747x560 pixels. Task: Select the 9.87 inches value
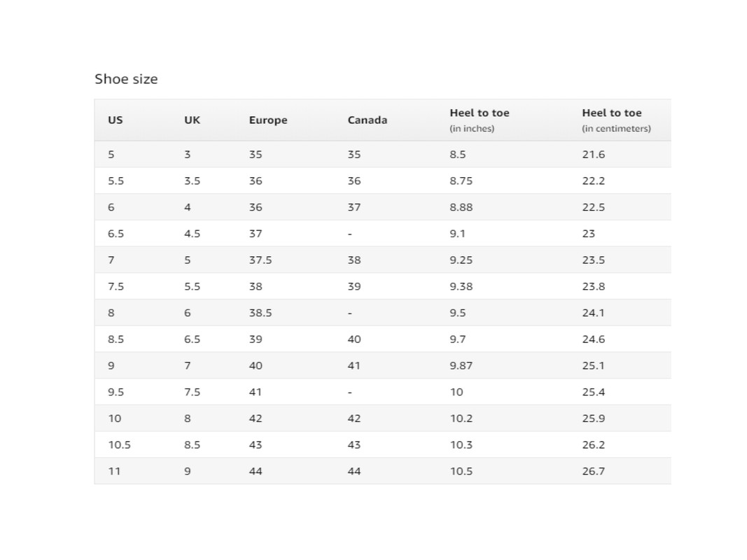click(x=461, y=365)
